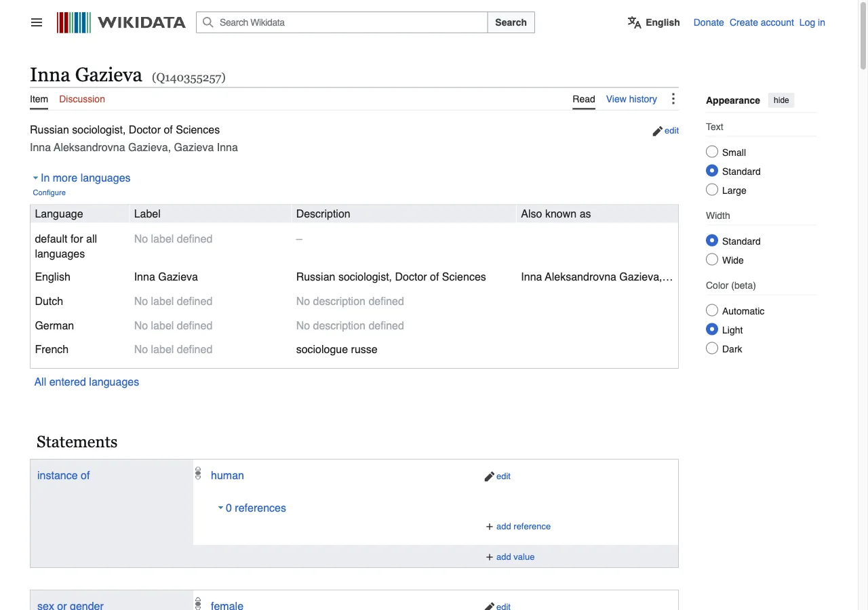Click the rank icon beside human

coord(198,474)
